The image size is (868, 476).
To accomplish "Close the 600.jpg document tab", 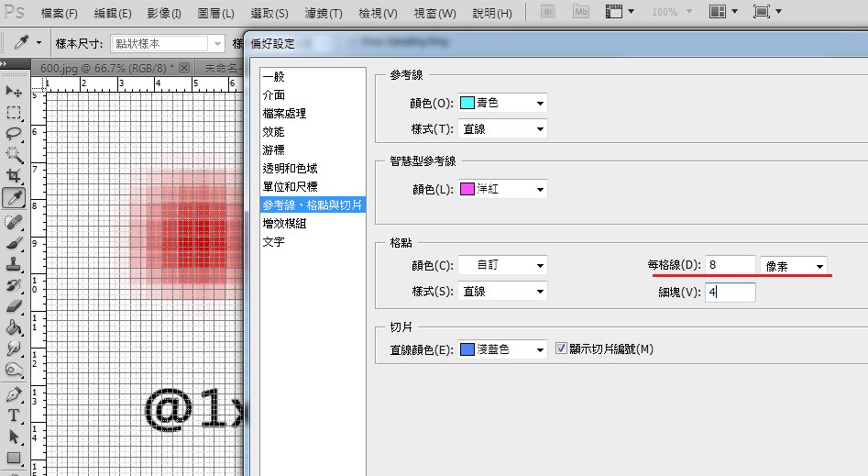I will click(x=184, y=68).
